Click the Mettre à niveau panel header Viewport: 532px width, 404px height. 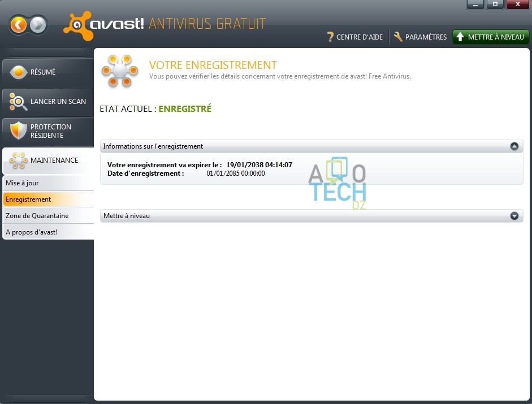pyautogui.click(x=312, y=216)
